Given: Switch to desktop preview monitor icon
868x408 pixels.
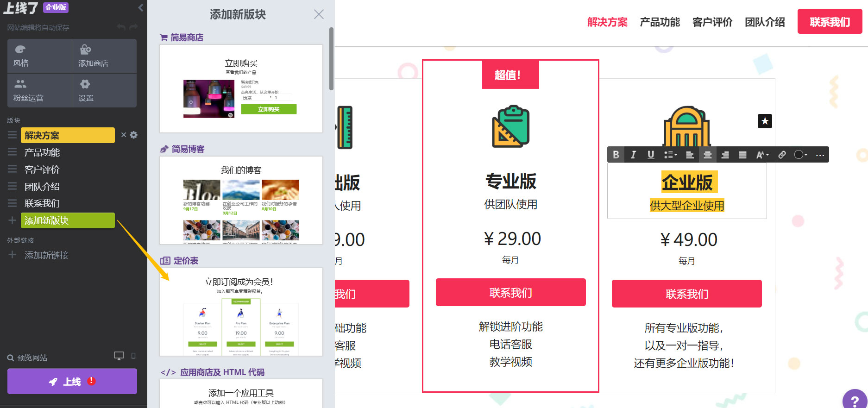Looking at the screenshot, I should [119, 356].
